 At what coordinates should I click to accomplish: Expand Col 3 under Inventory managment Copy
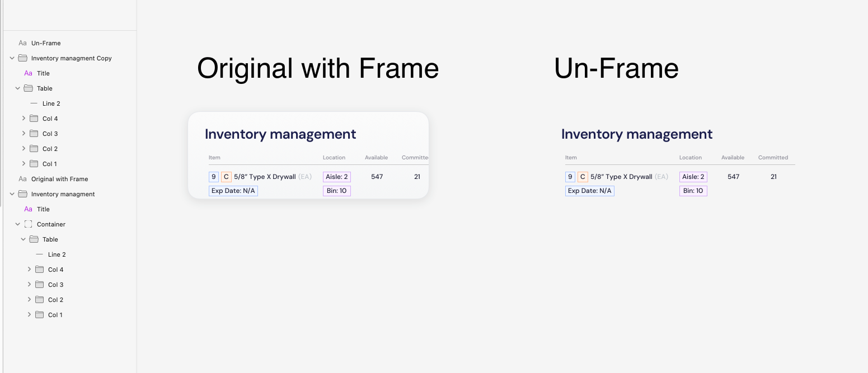coord(24,134)
